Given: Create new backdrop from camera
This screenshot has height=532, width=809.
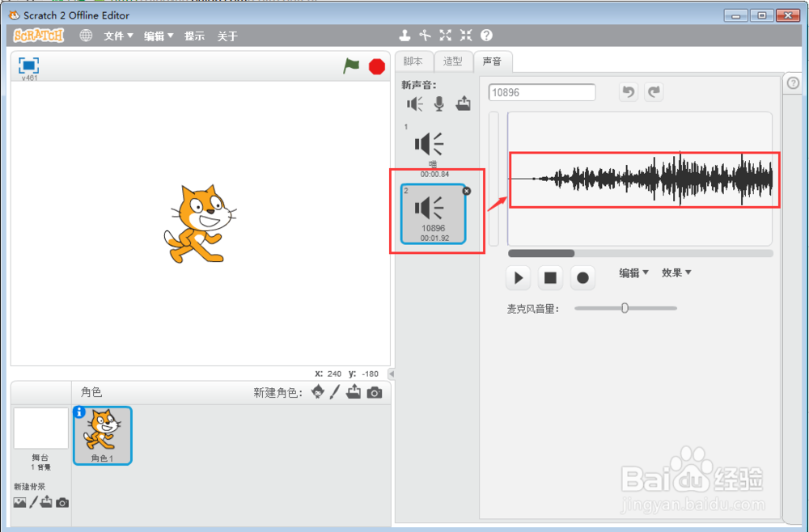Looking at the screenshot, I should click(x=62, y=502).
